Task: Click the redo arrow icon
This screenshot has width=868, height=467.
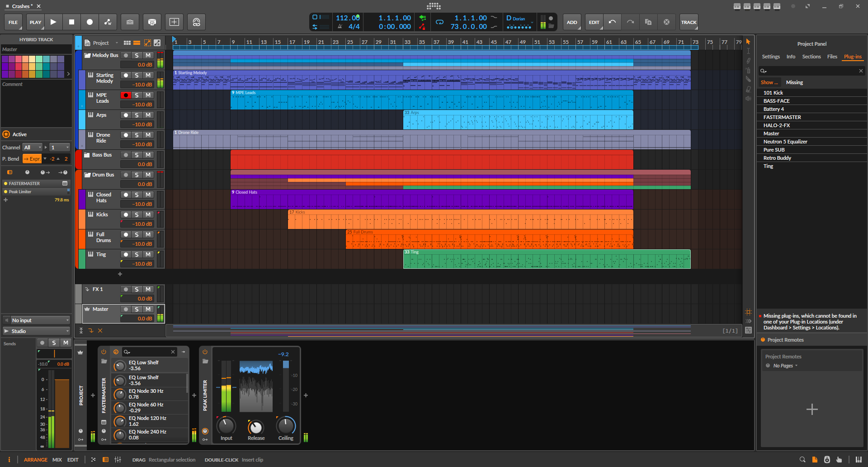Action: point(630,22)
